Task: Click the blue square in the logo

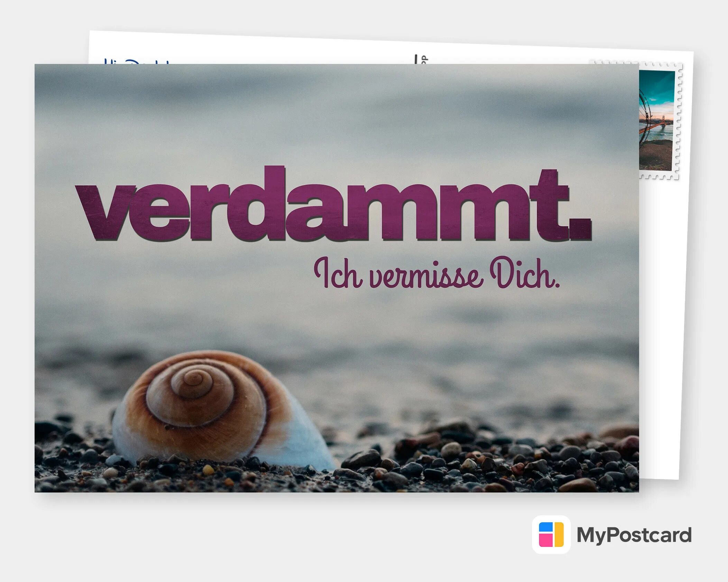Action: click(x=546, y=527)
